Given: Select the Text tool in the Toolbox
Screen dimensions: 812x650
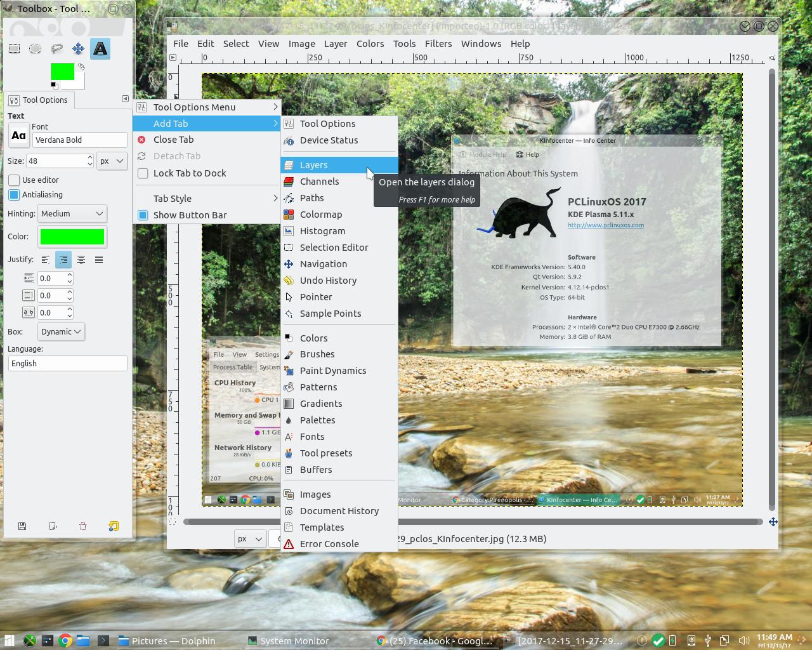Looking at the screenshot, I should 100,49.
